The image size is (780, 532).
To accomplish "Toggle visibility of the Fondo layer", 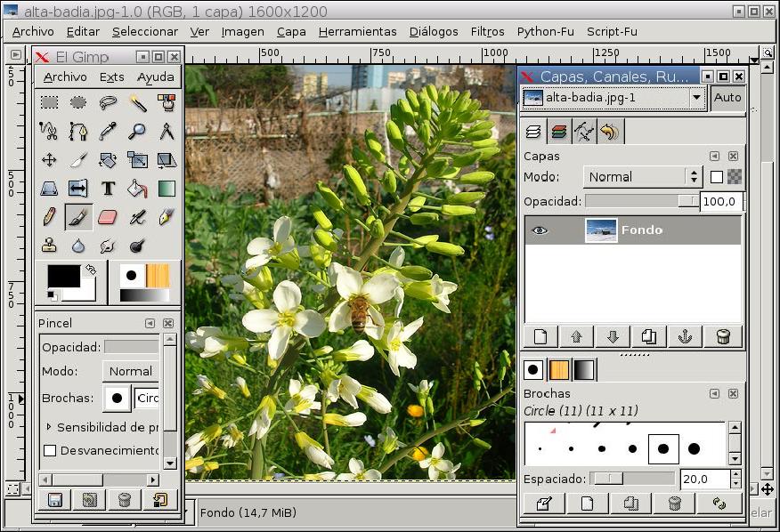I will point(540,230).
